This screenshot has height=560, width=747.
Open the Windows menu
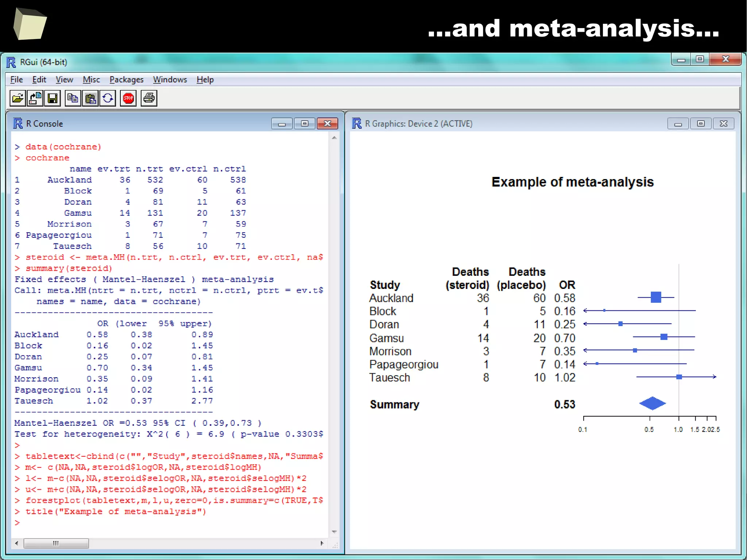point(170,80)
